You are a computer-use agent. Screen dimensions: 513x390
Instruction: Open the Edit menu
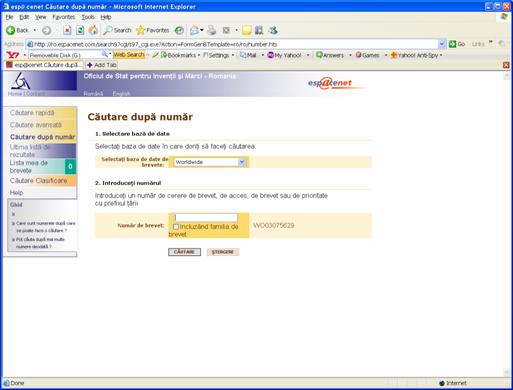(24, 17)
